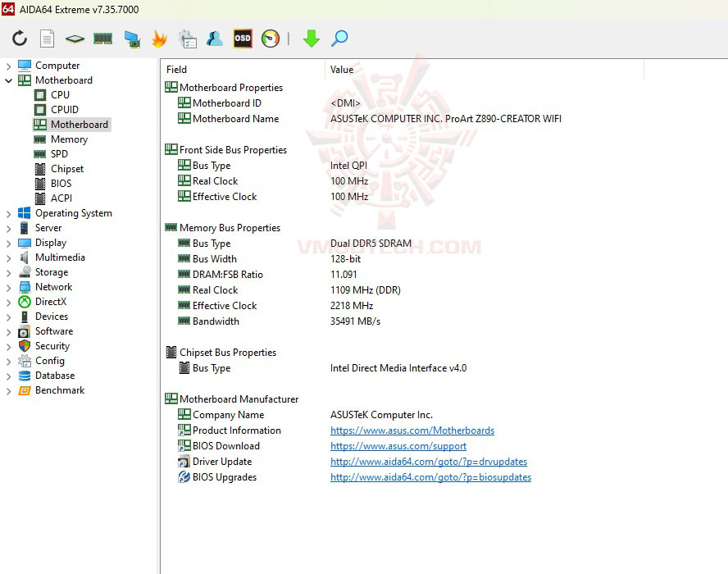Click the network monitor toolbar icon

click(x=132, y=39)
